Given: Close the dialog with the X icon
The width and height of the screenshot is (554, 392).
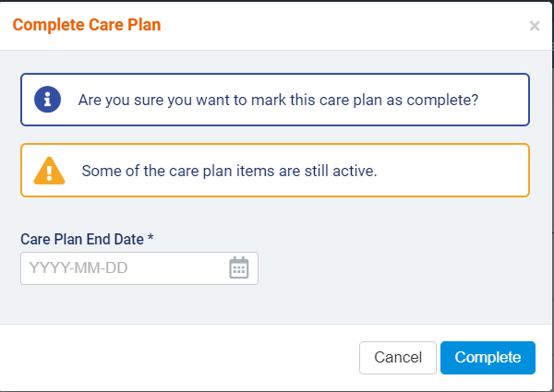Looking at the screenshot, I should (535, 26).
